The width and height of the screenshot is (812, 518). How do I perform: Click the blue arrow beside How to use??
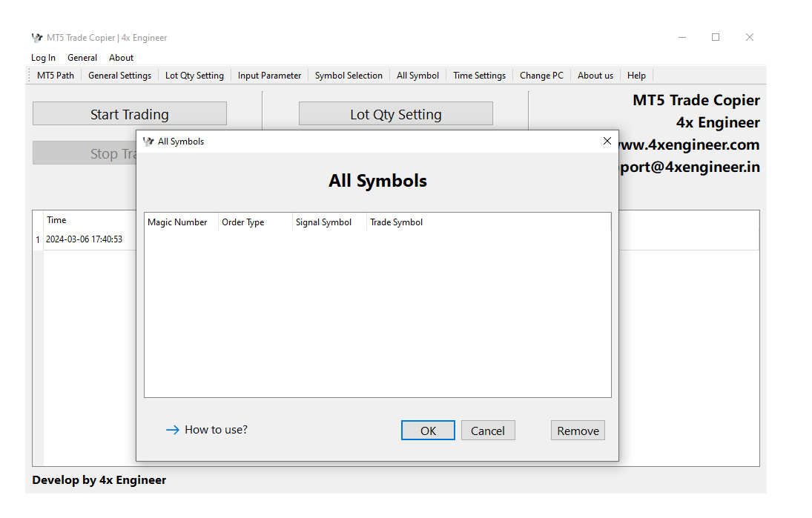click(173, 430)
